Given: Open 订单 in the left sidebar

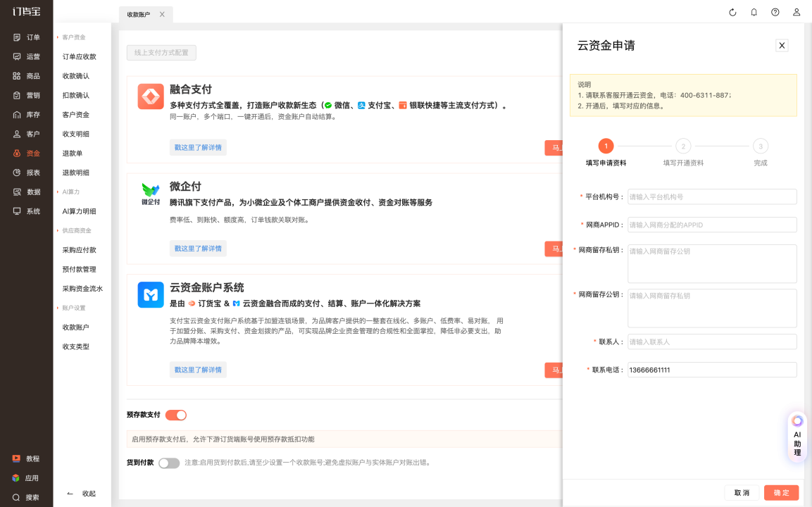Looking at the screenshot, I should [27, 37].
